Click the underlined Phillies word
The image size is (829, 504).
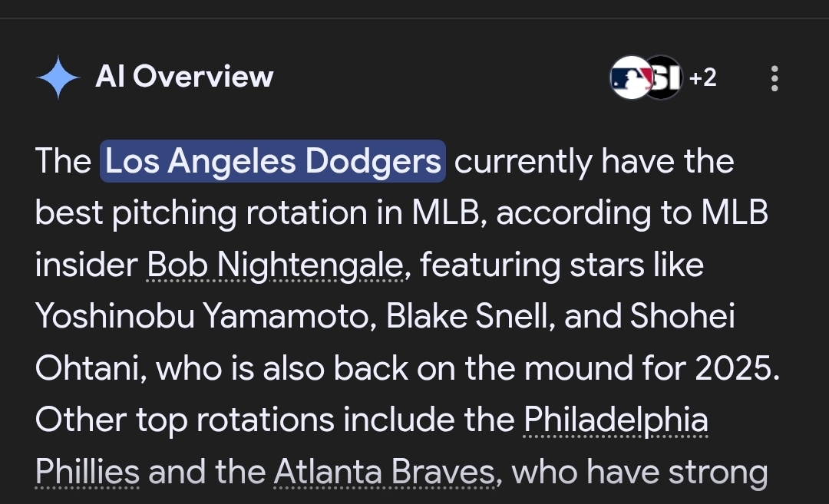(88, 472)
